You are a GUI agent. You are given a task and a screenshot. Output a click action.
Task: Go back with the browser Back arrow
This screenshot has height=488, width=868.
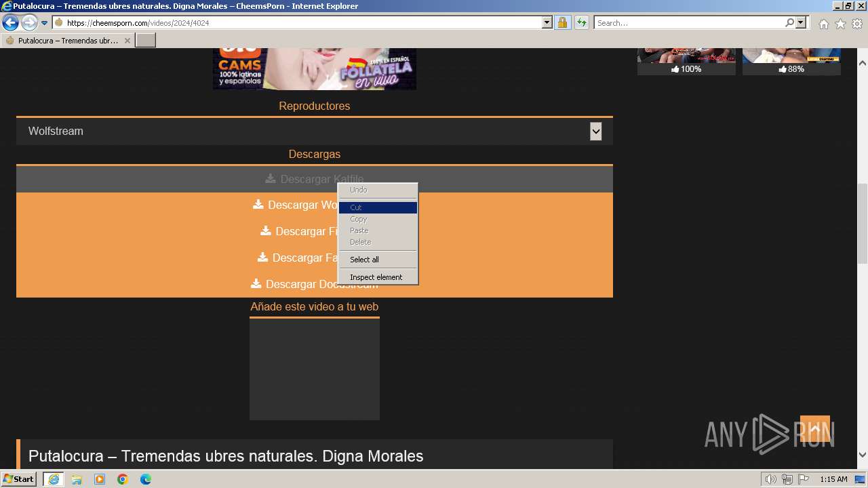(10, 22)
